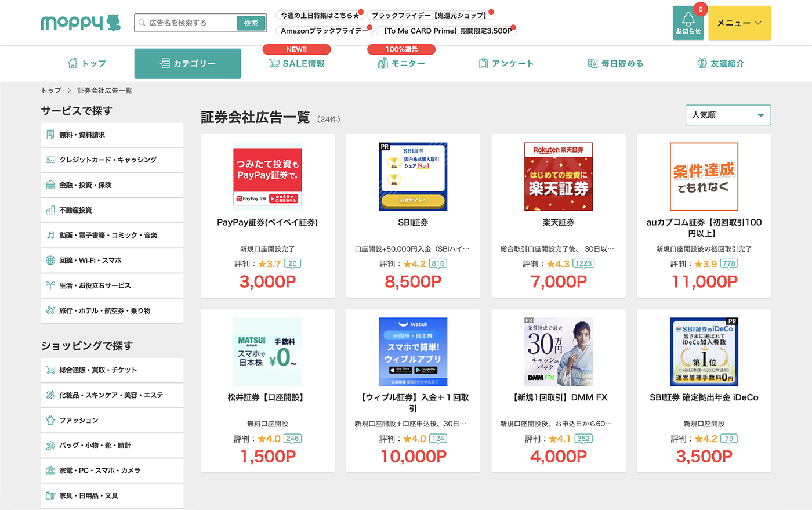
Task: Click the cart icon beside 総合通販・買取・チケット
Action: pos(50,370)
